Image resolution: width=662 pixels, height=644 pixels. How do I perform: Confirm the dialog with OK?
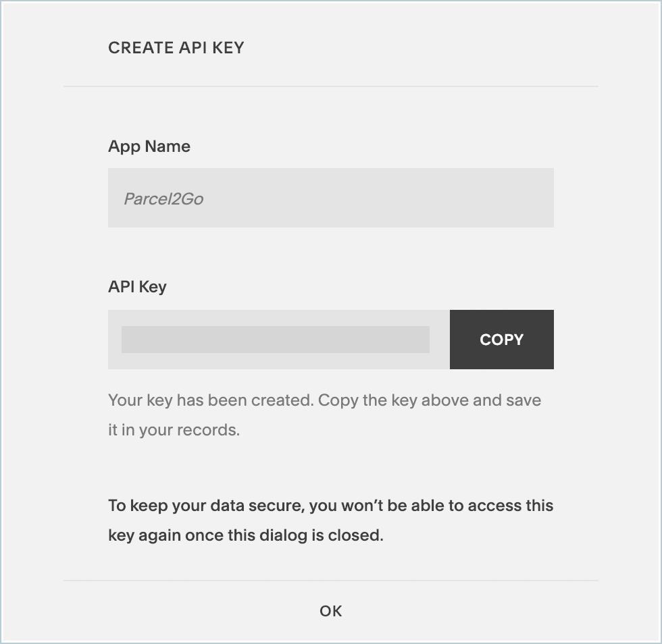(331, 611)
